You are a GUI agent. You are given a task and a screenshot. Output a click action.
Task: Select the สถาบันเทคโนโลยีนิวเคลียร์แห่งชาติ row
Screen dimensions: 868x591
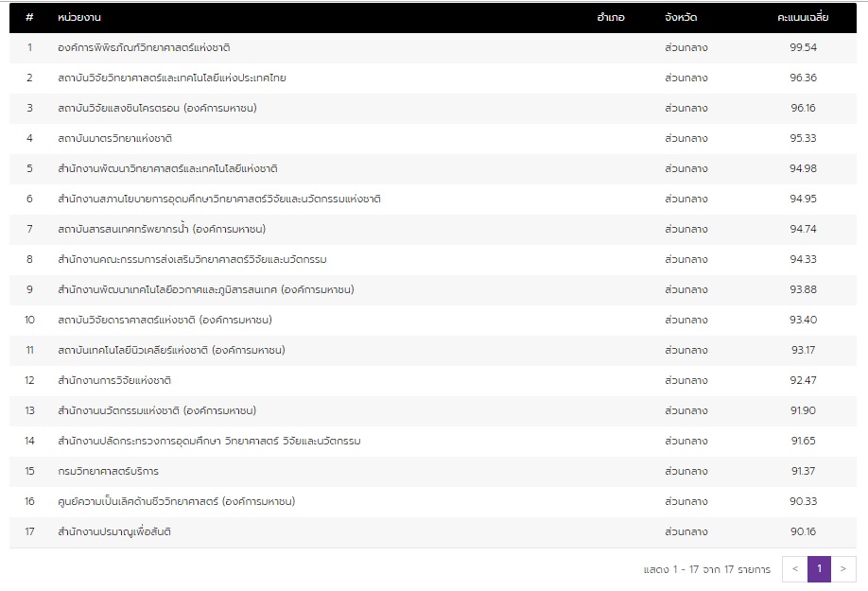(x=171, y=350)
